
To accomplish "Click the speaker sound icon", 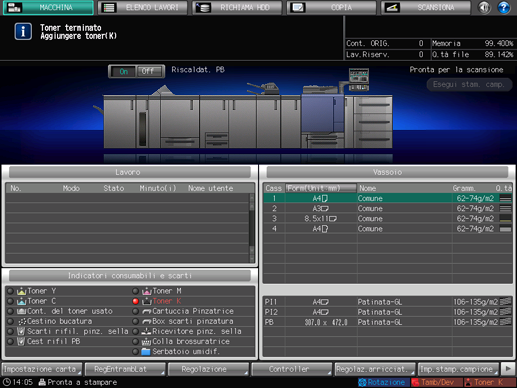I will pyautogui.click(x=484, y=7).
